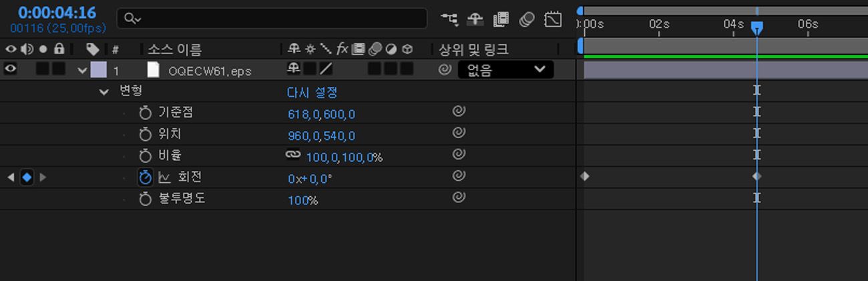Image resolution: width=868 pixels, height=281 pixels.
Task: Click the 상위 및 링크 column header
Action: [473, 49]
